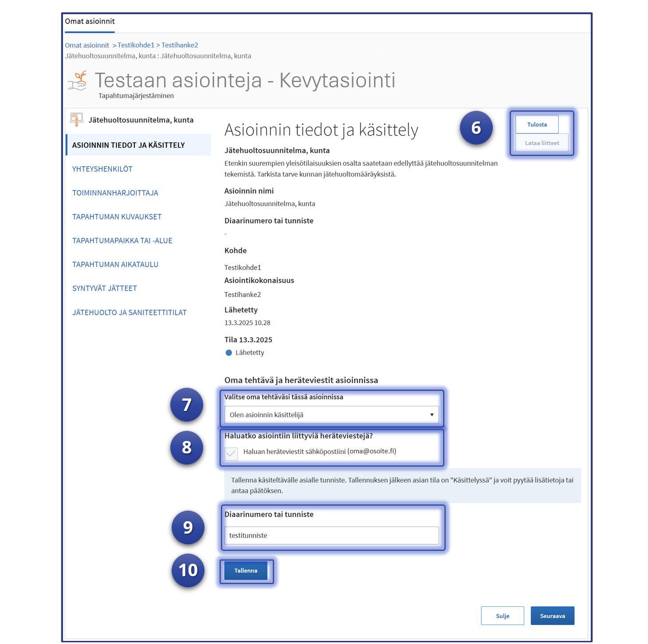Viewport: 648px width, 644px height.
Task: Save with the Tallenna button
Action: (246, 571)
